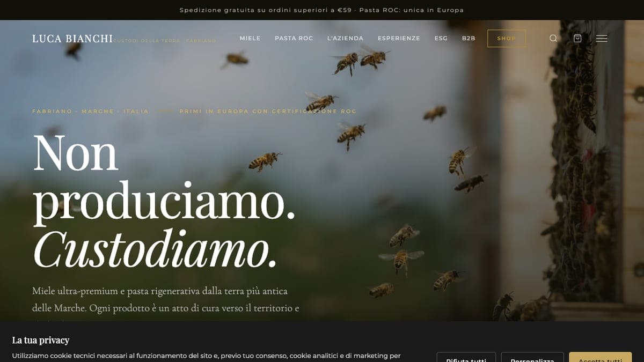Open the B2B navigation link
The width and height of the screenshot is (644, 362).
coord(469,39)
